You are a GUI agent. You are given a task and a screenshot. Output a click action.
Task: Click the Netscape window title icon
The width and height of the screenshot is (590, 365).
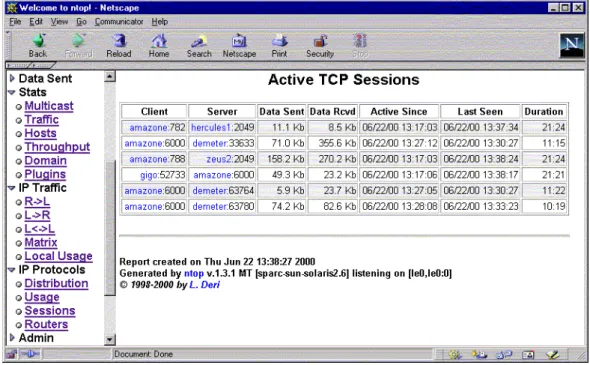point(12,8)
